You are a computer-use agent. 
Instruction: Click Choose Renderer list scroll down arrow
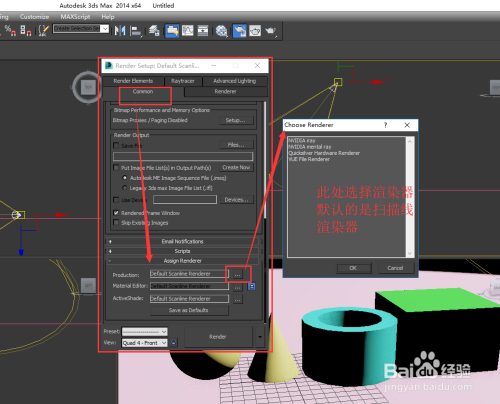tap(410, 253)
